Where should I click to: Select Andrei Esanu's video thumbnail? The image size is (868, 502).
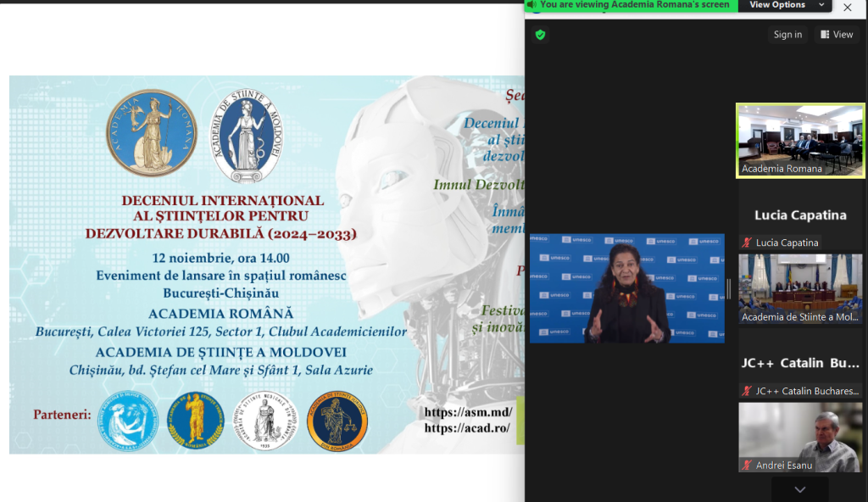pyautogui.click(x=800, y=437)
